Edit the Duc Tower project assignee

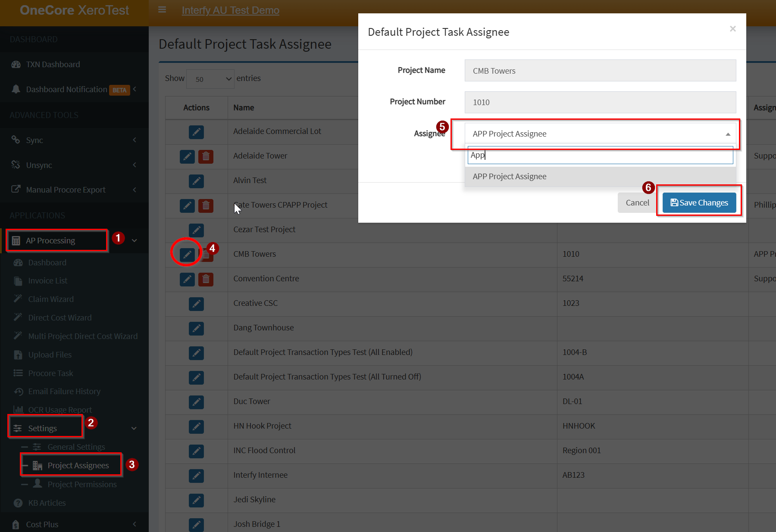(196, 402)
